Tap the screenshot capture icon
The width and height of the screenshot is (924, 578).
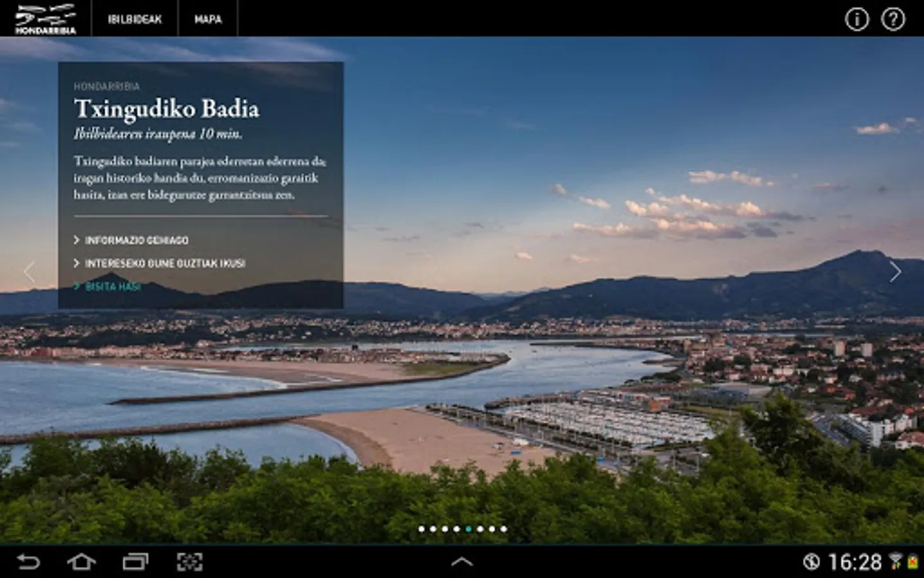click(189, 562)
